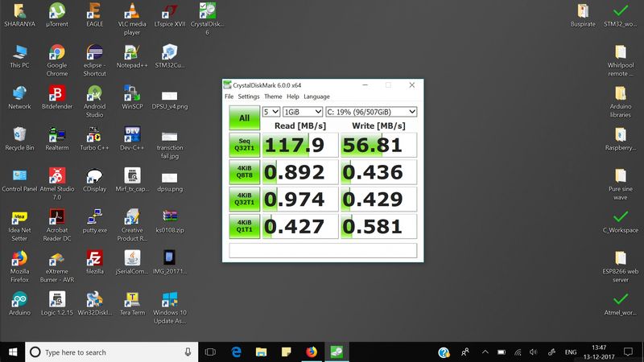Open Task View from the taskbar
644x362 pixels.
click(210, 352)
